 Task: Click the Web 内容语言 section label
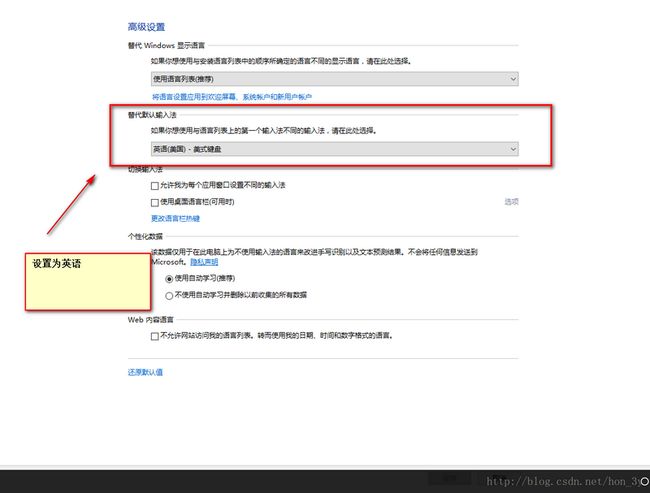(x=150, y=320)
